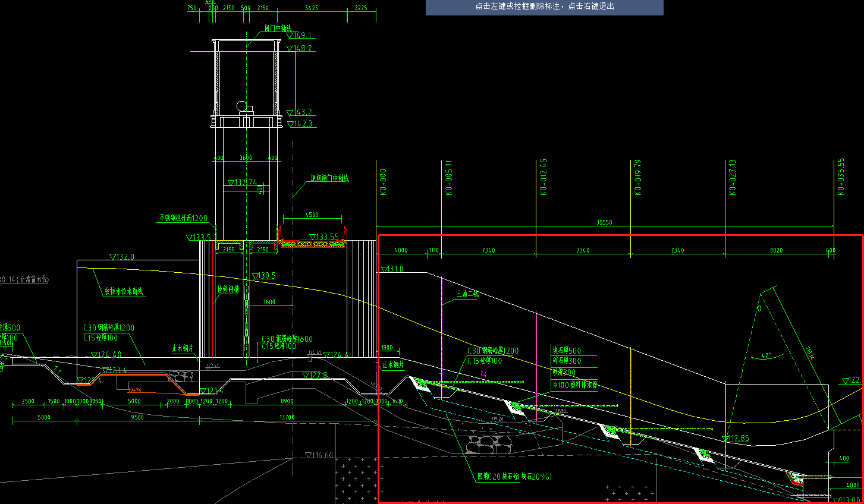Click the 不锈钢栏杆高1200 annotation
This screenshot has height=504, width=864.
183,219
